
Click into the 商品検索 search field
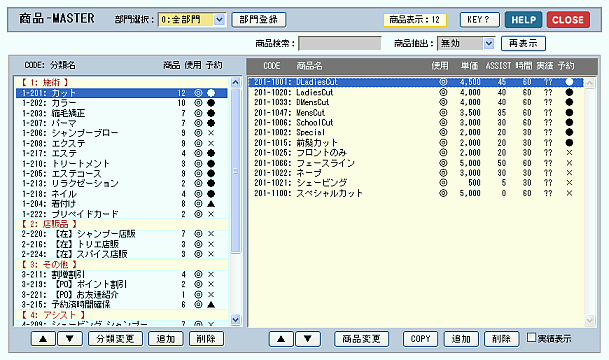click(339, 43)
